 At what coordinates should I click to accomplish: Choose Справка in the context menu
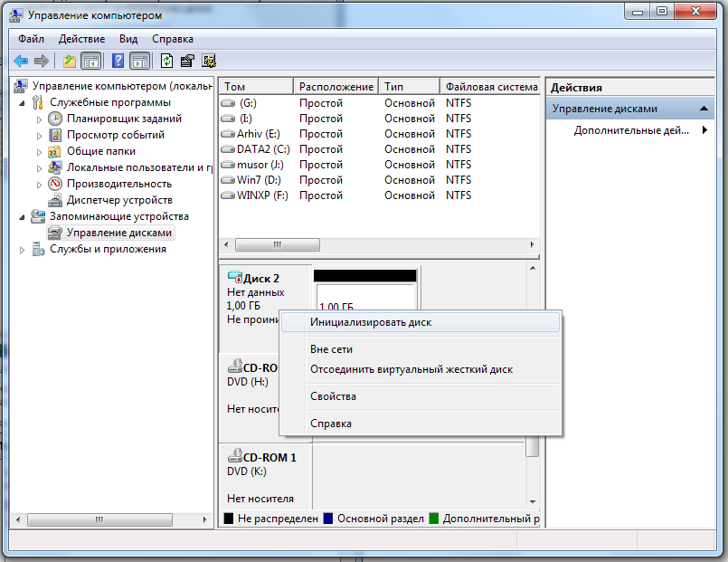click(421, 424)
